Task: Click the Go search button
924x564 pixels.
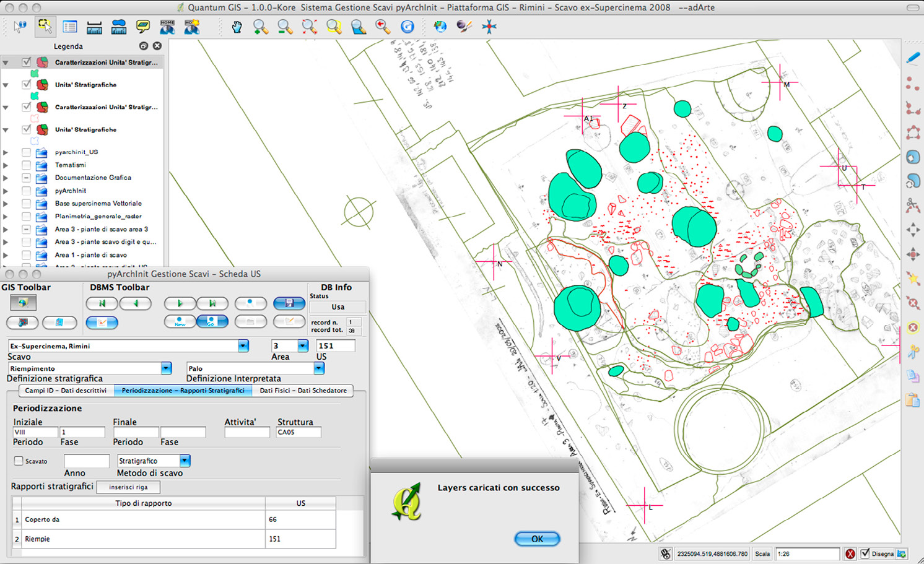Action: click(212, 322)
